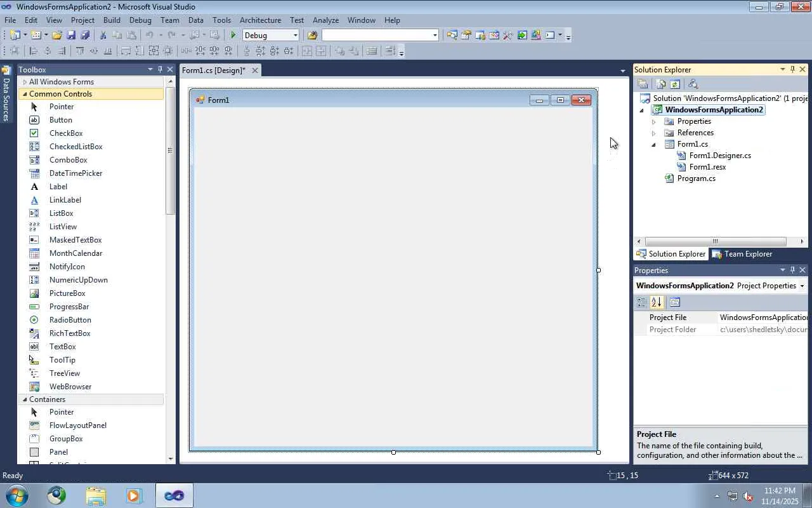Toggle auto-hide pin on Solution Explorer

tap(792, 69)
